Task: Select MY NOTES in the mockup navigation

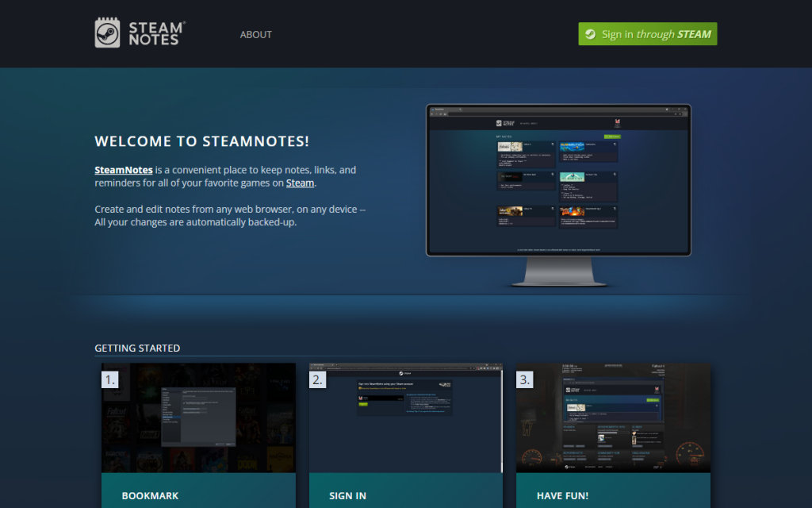Action: [x=525, y=123]
